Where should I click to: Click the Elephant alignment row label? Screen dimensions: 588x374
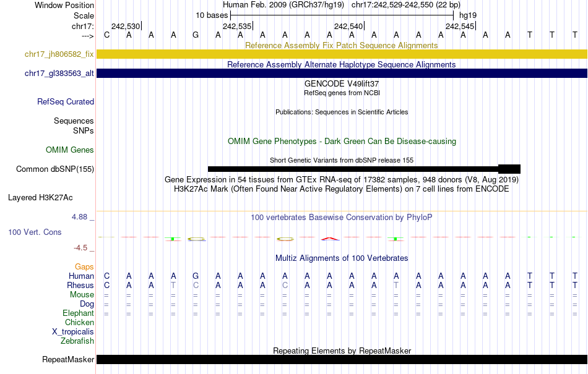79,313
